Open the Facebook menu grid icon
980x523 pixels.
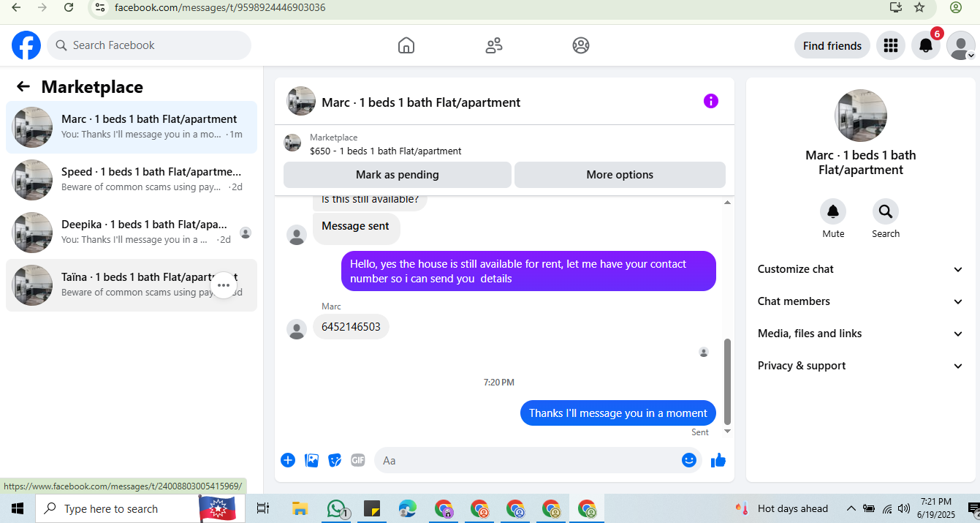pos(890,45)
